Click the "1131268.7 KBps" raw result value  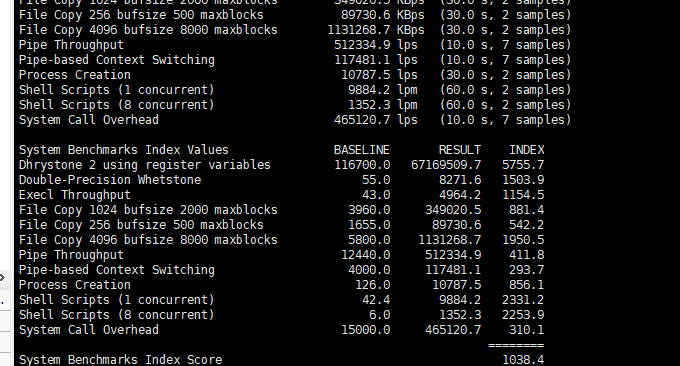click(376, 30)
